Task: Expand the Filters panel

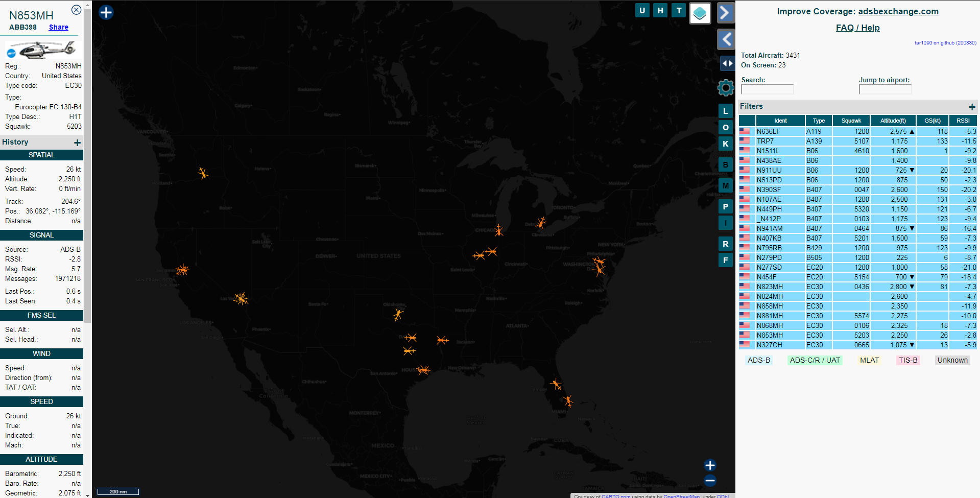Action: coord(972,107)
